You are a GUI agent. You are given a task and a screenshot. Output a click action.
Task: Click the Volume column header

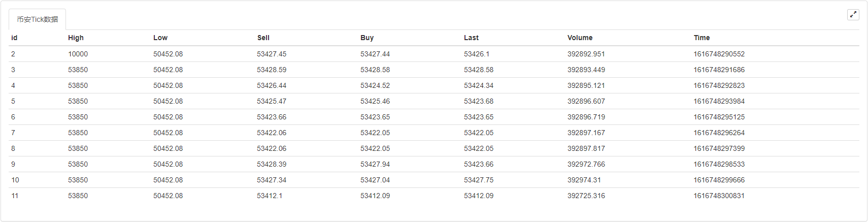580,38
